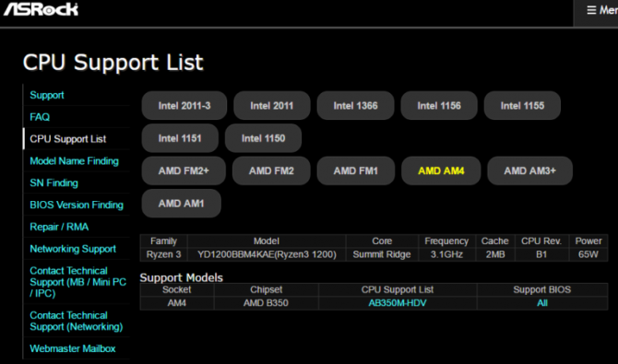This screenshot has height=364, width=618.
Task: Click the YD1200BBM4KAE(Ryzen3 1200) model cell
Action: click(x=267, y=254)
